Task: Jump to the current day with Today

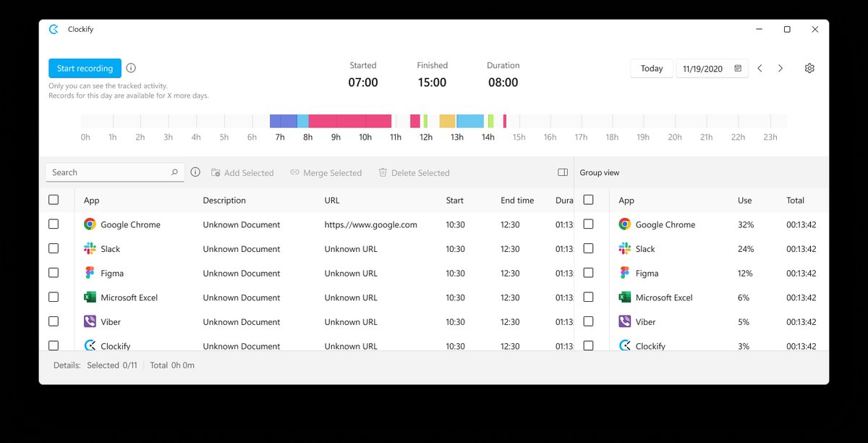Action: tap(652, 68)
